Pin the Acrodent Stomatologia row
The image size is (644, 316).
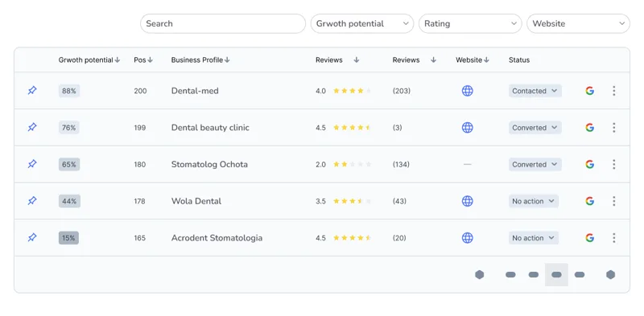(32, 238)
